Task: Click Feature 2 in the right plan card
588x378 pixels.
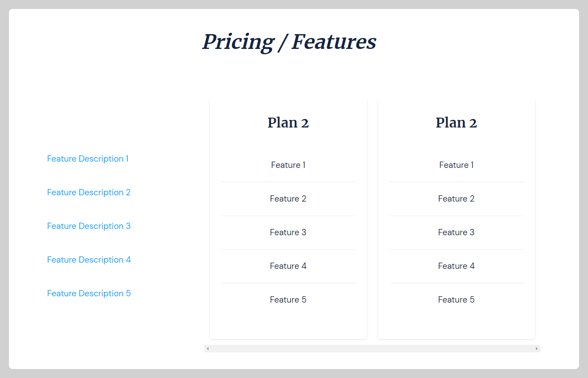Action: click(456, 198)
